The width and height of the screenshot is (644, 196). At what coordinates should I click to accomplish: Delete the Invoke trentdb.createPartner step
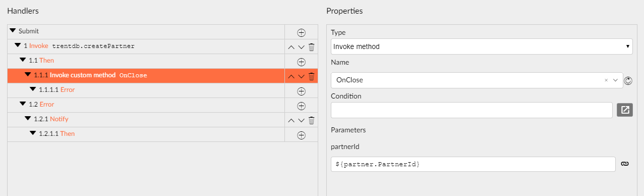311,47
